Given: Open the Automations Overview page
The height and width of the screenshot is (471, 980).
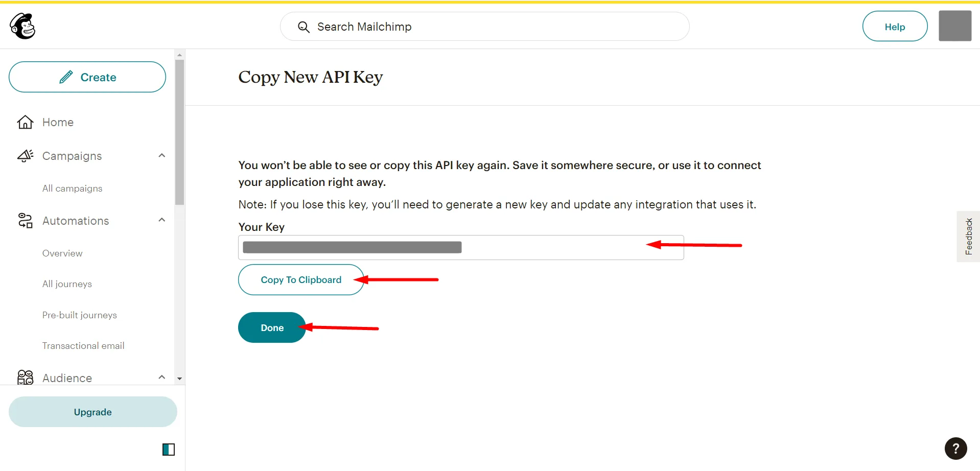Looking at the screenshot, I should click(62, 253).
